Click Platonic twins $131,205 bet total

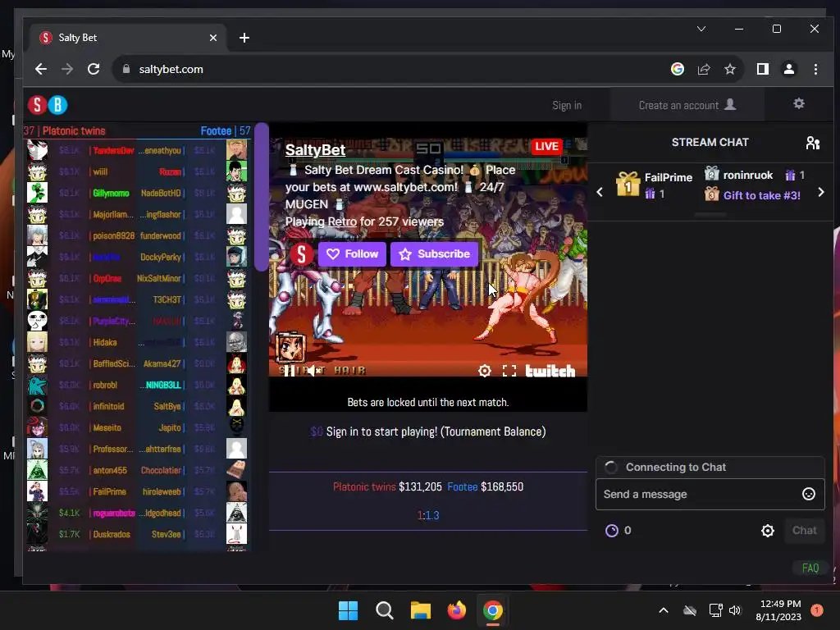387,487
